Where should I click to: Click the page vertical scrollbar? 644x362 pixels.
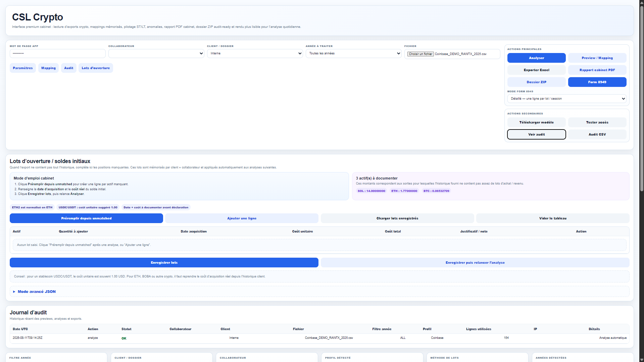(641, 99)
